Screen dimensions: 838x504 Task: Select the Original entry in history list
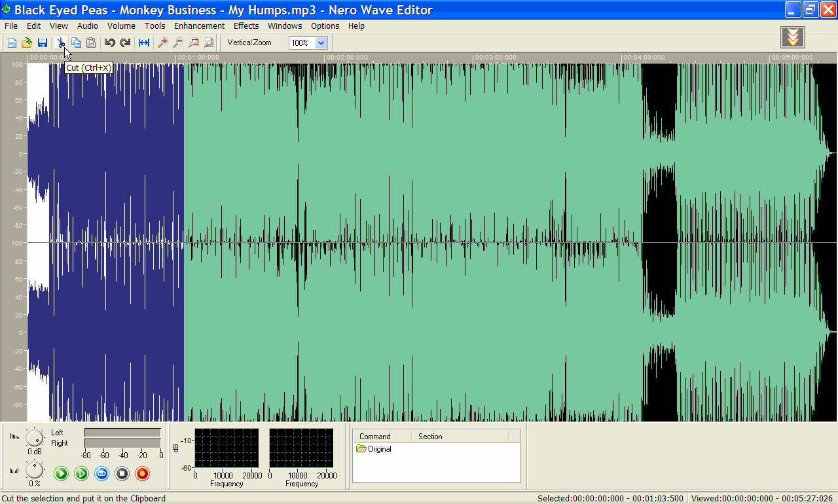[374, 449]
